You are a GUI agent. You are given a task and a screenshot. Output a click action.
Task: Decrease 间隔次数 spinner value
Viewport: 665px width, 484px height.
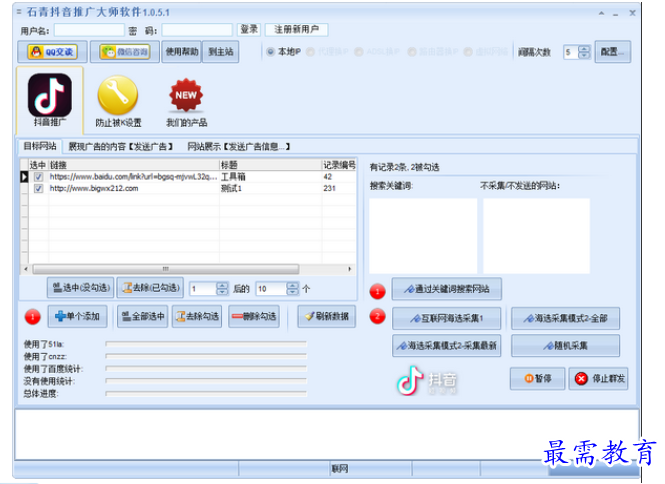[584, 55]
